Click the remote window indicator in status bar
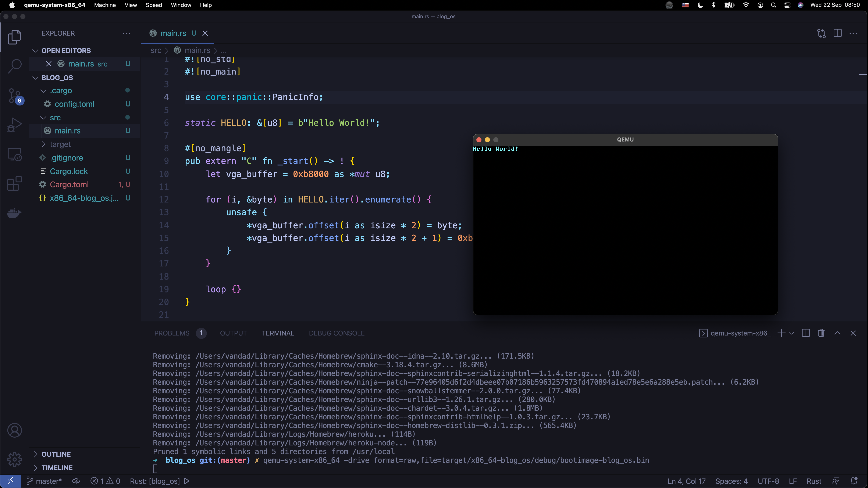 click(x=10, y=481)
